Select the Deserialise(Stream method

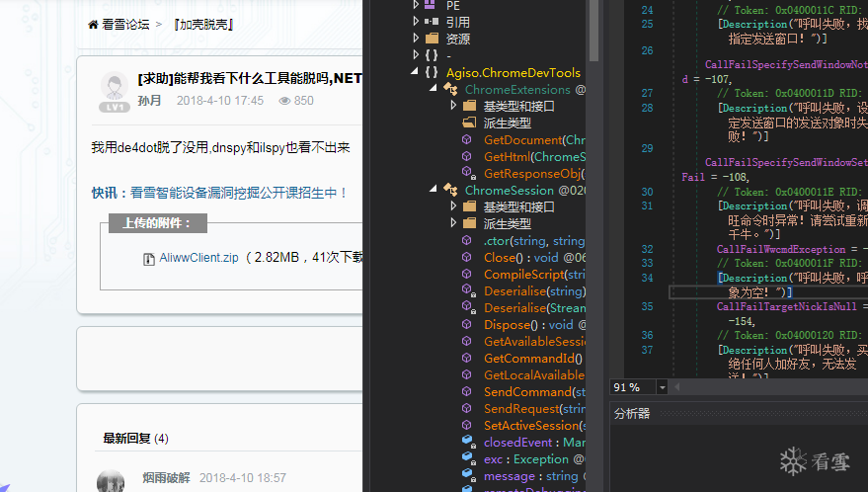(534, 307)
